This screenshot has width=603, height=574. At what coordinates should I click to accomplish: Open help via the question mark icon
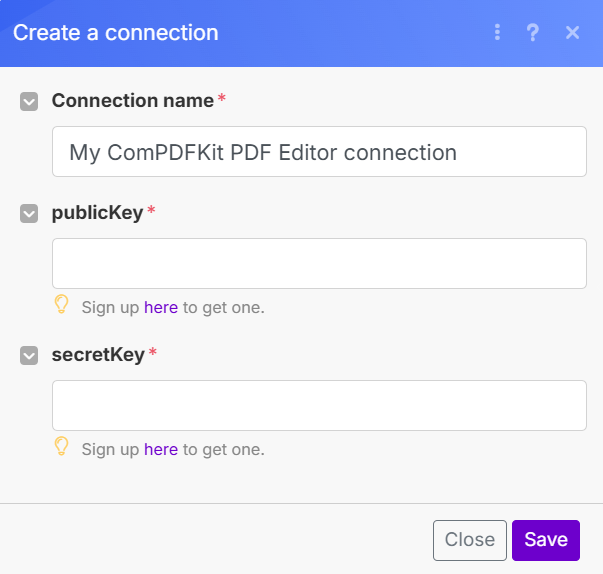(x=533, y=32)
